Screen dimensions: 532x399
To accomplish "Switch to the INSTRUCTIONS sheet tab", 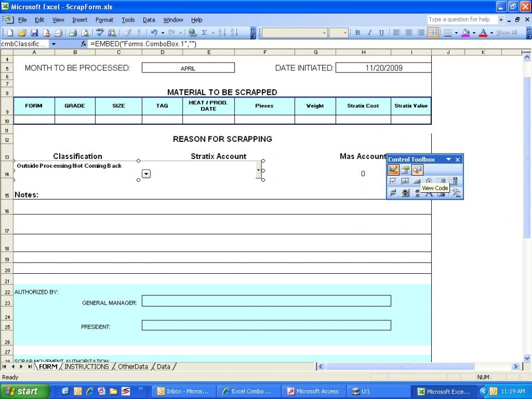I will [x=86, y=366].
